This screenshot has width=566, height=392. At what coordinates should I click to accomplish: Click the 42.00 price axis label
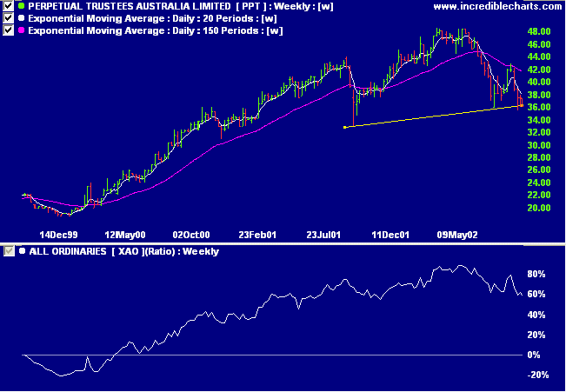539,70
